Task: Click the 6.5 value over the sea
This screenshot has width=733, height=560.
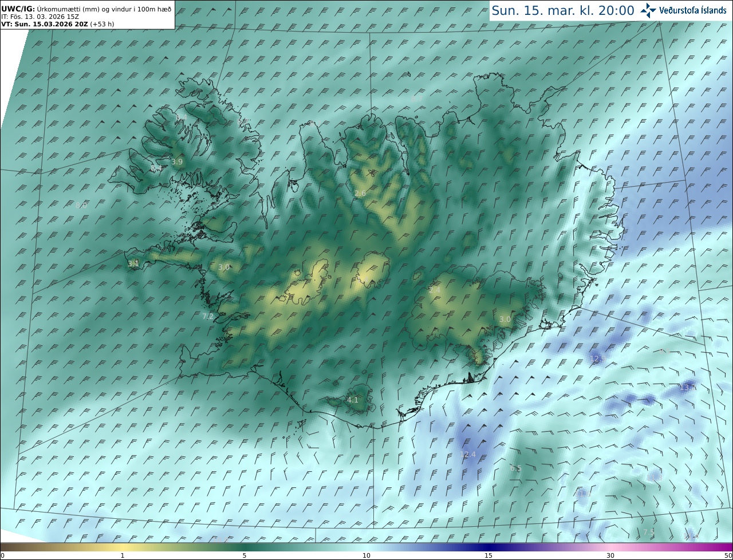Action: click(x=515, y=468)
